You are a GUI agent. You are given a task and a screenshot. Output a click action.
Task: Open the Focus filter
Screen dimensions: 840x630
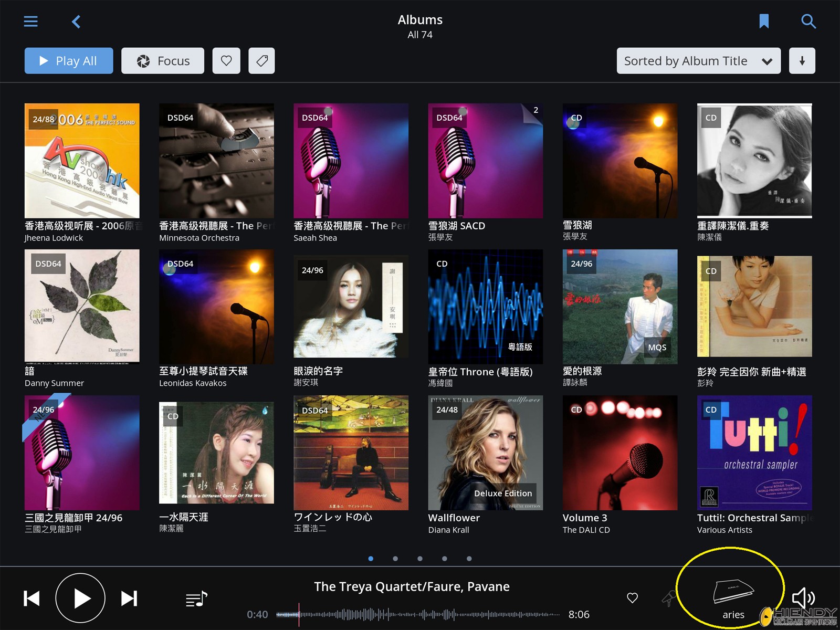pos(163,61)
